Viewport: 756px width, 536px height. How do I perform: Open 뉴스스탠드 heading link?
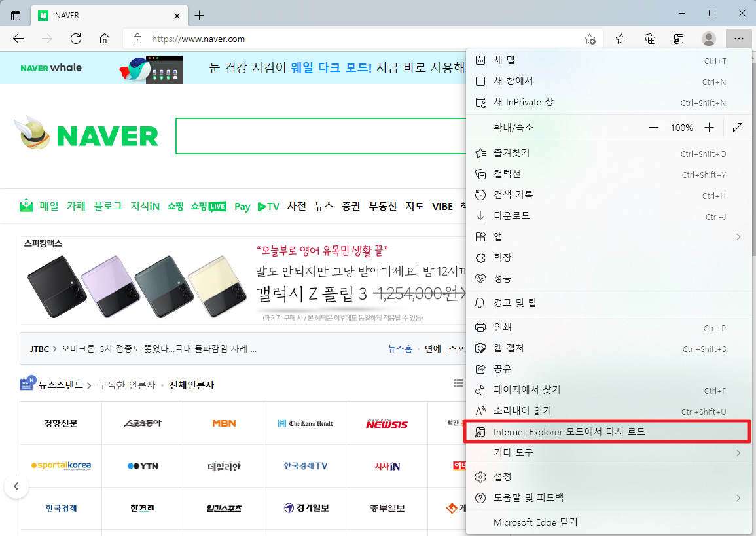coord(60,385)
